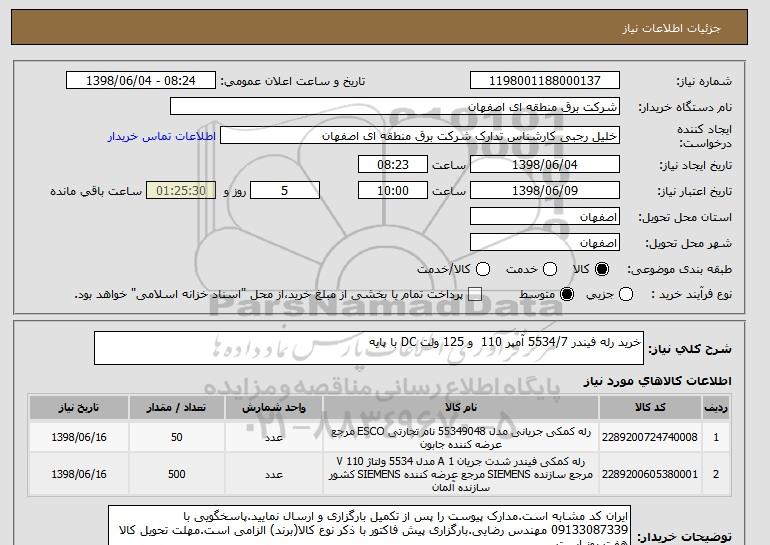The image size is (770, 545).
Task: Click the need date in row 1
Action: pos(79,437)
